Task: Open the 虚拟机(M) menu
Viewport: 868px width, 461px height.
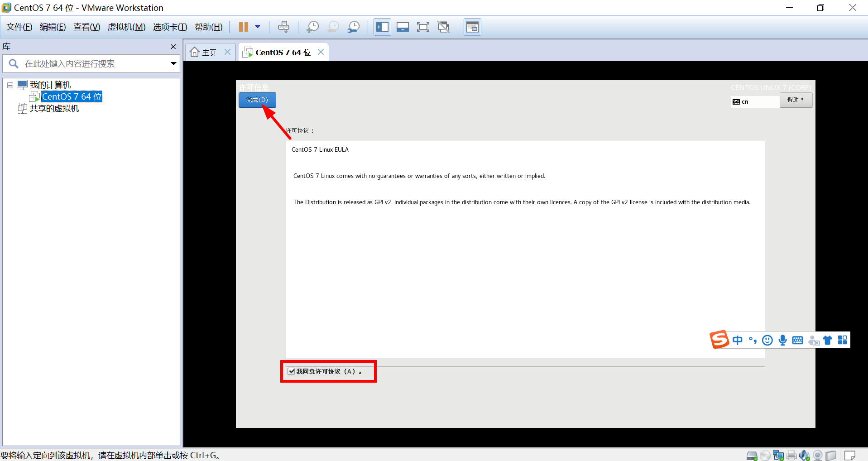Action: (x=126, y=27)
